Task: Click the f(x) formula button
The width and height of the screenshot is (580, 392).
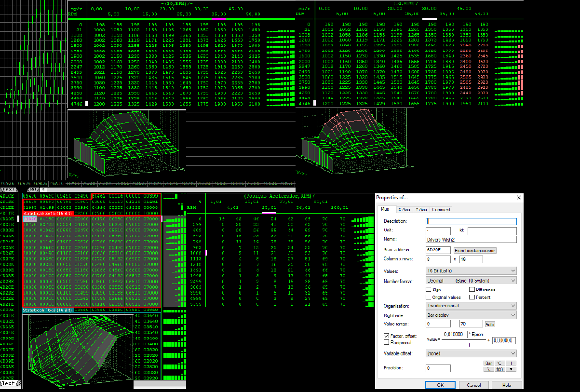Action: (499, 369)
